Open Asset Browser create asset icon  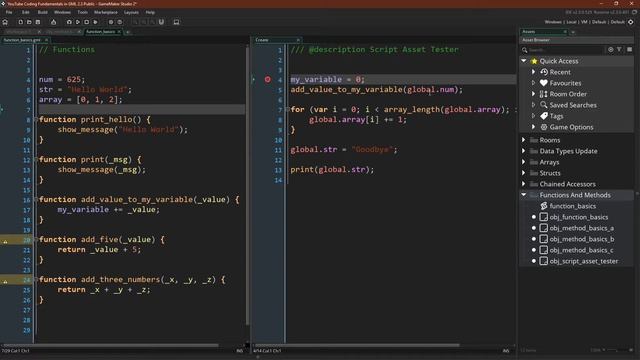pyautogui.click(x=611, y=49)
